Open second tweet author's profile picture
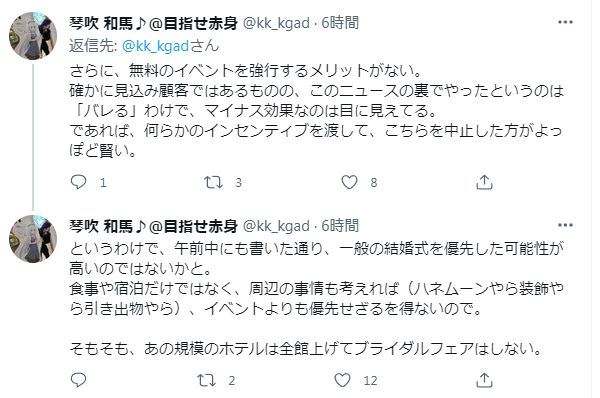 33,239
